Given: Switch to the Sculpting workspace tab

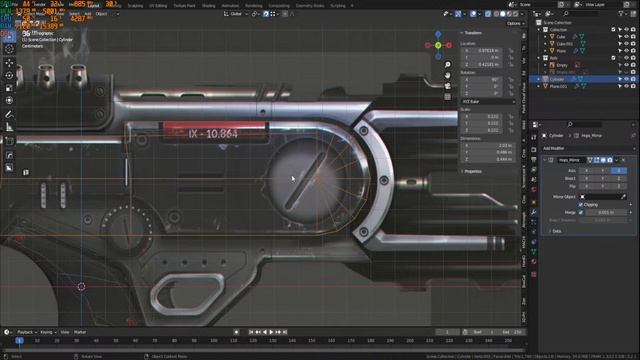Looking at the screenshot, I should click(x=135, y=6).
